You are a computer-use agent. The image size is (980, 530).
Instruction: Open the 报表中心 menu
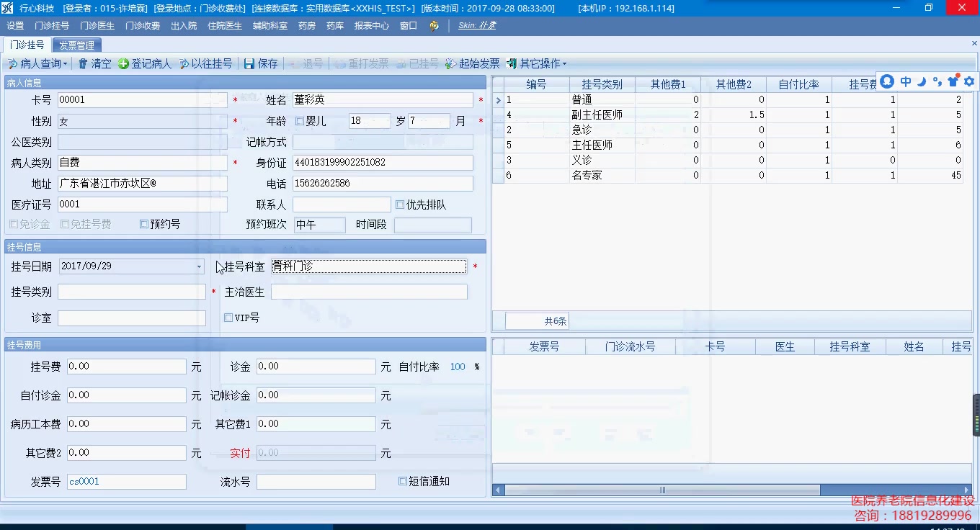pos(372,25)
